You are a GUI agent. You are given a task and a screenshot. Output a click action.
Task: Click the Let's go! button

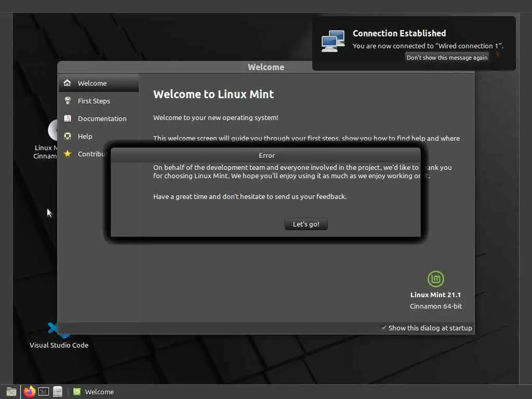tap(306, 224)
